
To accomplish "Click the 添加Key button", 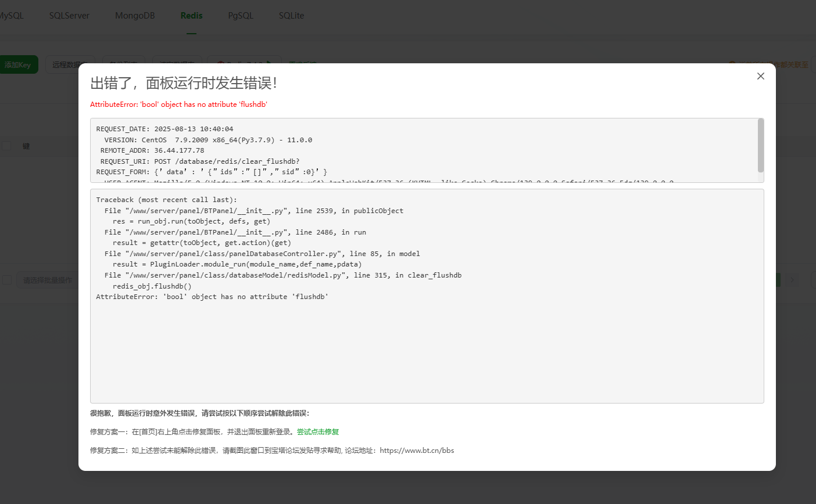I will click(17, 64).
